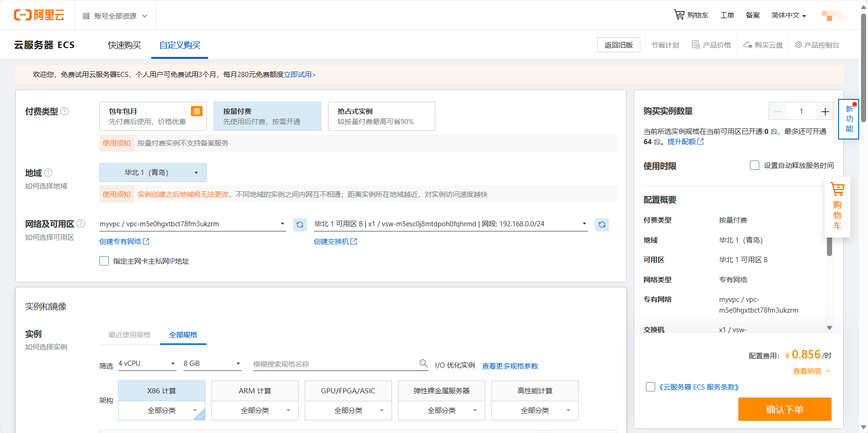
Task: Increase instance quantity with plus button
Action: click(x=825, y=111)
